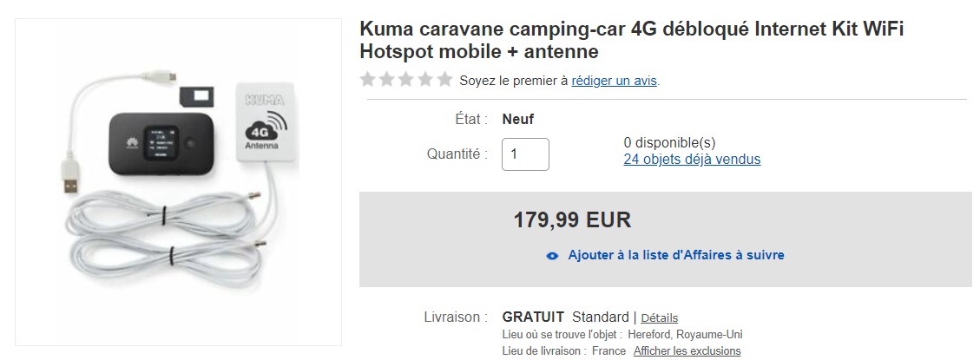The width and height of the screenshot is (980, 360).
Task: Click the first rating star
Action: point(368,80)
